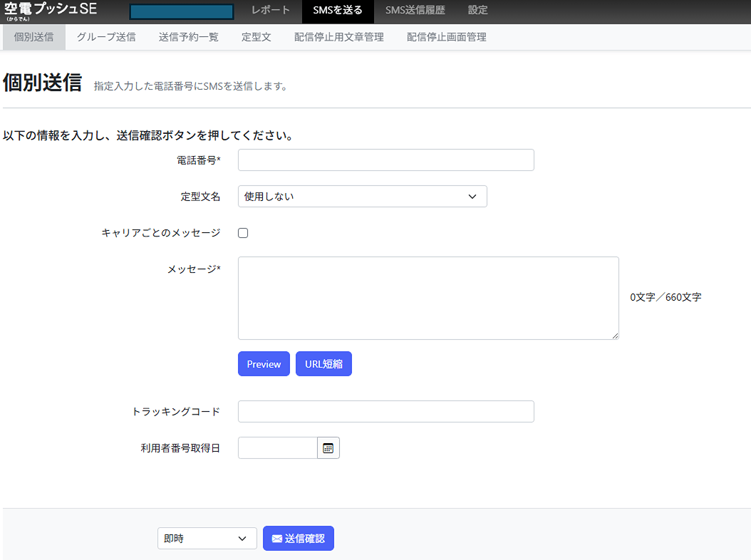Click the 0文字／660文字 character counter
Image resolution: width=751 pixels, height=560 pixels.
(665, 297)
